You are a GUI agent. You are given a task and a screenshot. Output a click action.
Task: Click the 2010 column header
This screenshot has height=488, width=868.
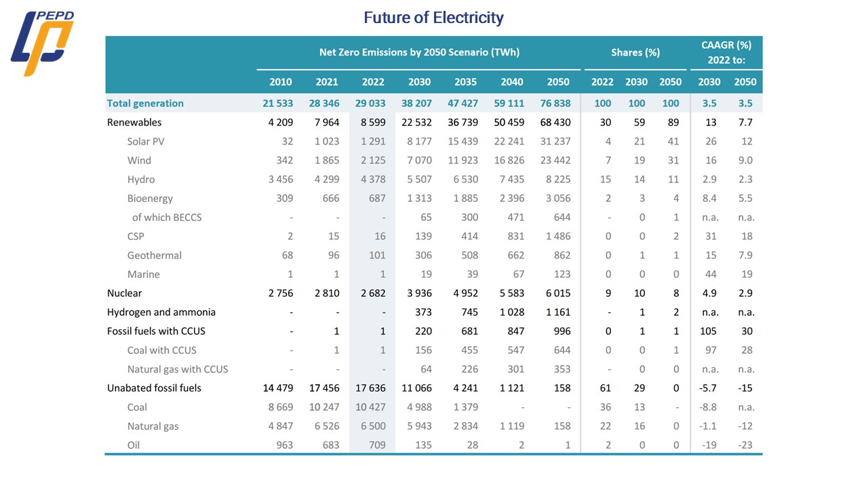[281, 82]
